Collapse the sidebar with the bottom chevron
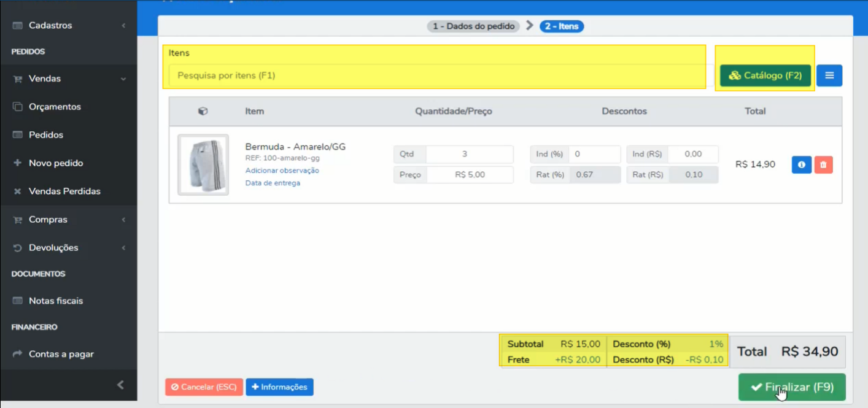Screen dimensions: 868x408 120,385
